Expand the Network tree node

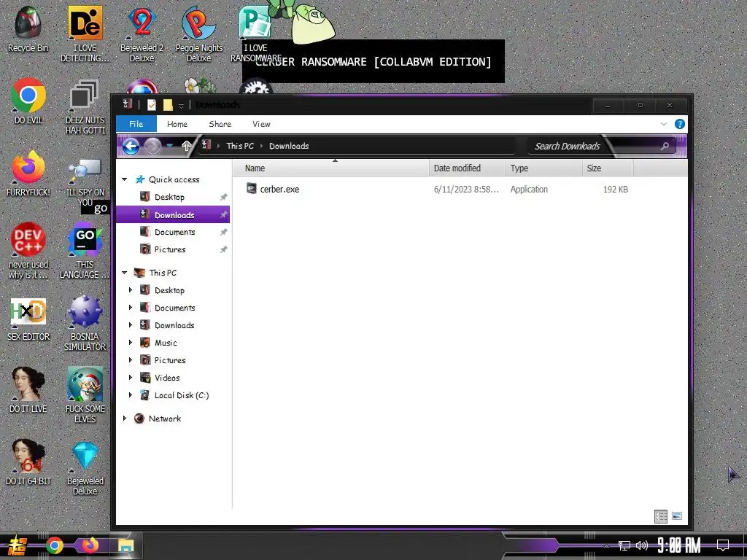(124, 419)
